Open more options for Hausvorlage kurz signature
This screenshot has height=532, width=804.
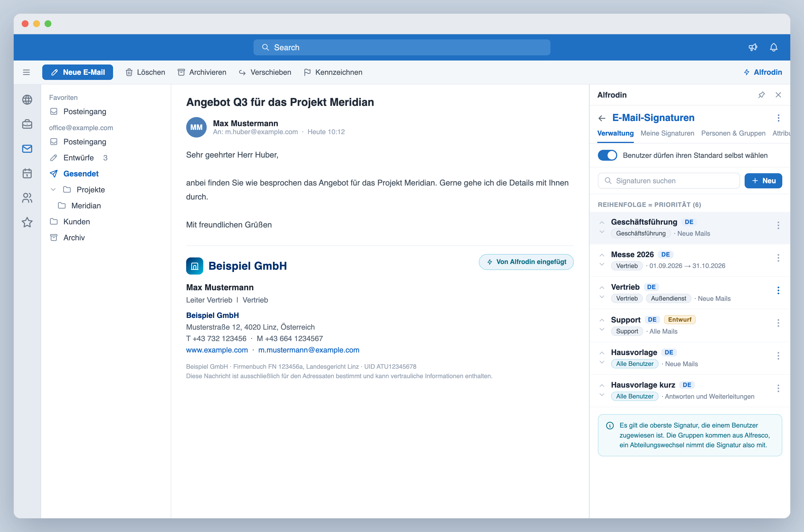(778, 388)
